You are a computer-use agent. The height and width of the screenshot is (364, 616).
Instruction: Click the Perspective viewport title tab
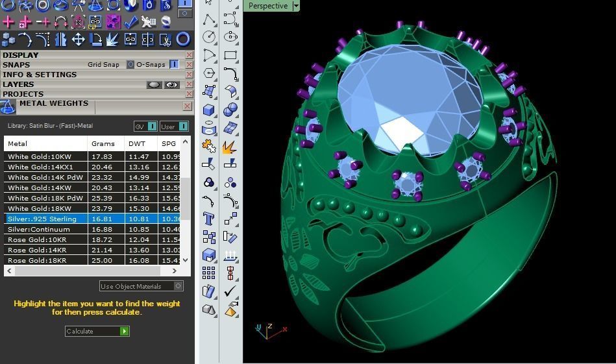point(268,6)
